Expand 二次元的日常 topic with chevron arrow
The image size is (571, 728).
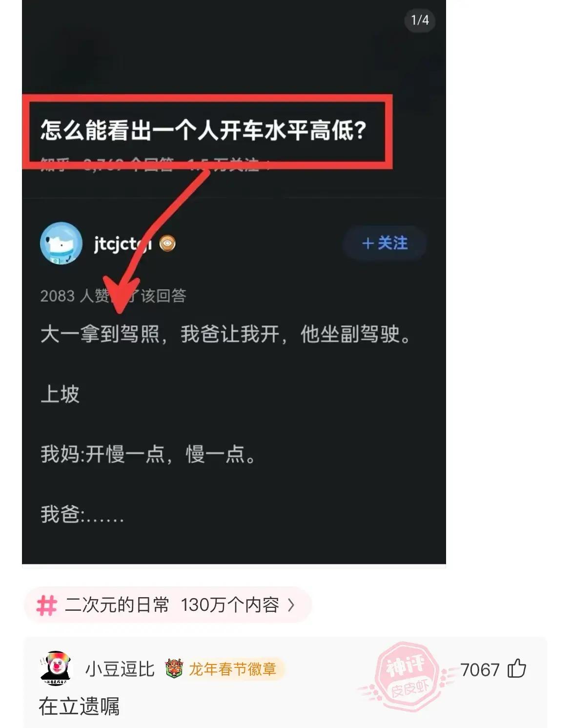click(x=291, y=605)
